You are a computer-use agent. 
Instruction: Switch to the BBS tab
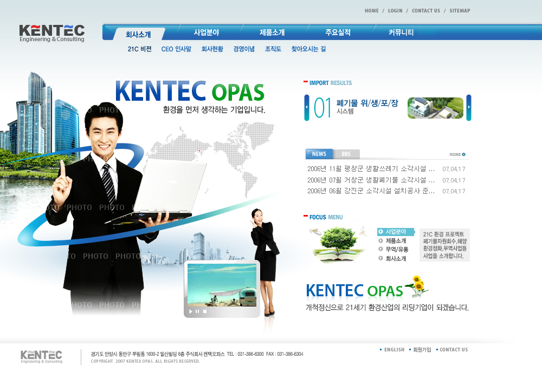click(x=346, y=154)
